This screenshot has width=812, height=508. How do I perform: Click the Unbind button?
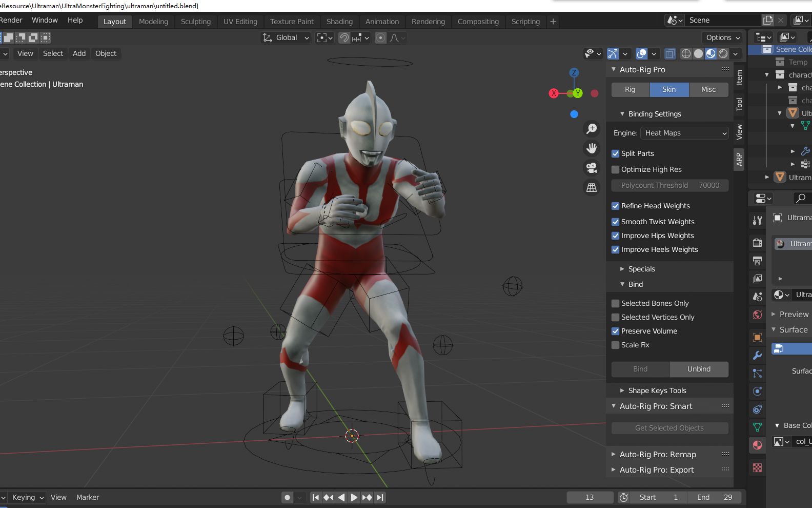point(699,369)
